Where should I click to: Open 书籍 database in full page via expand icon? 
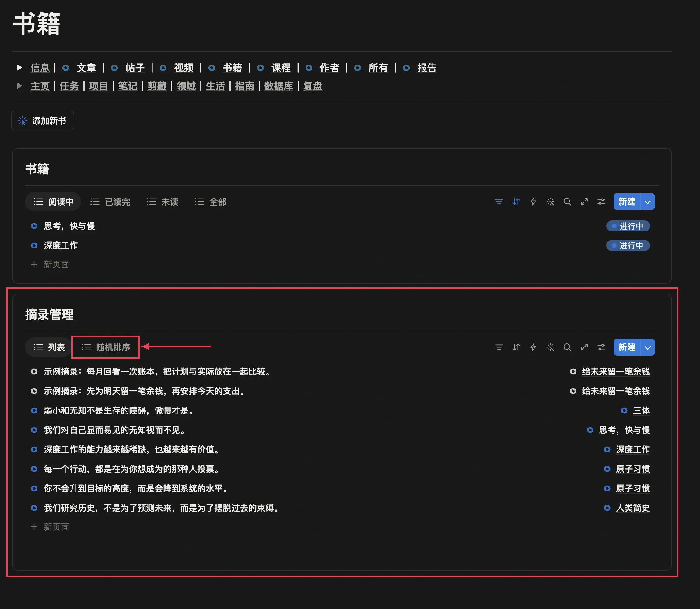(584, 202)
